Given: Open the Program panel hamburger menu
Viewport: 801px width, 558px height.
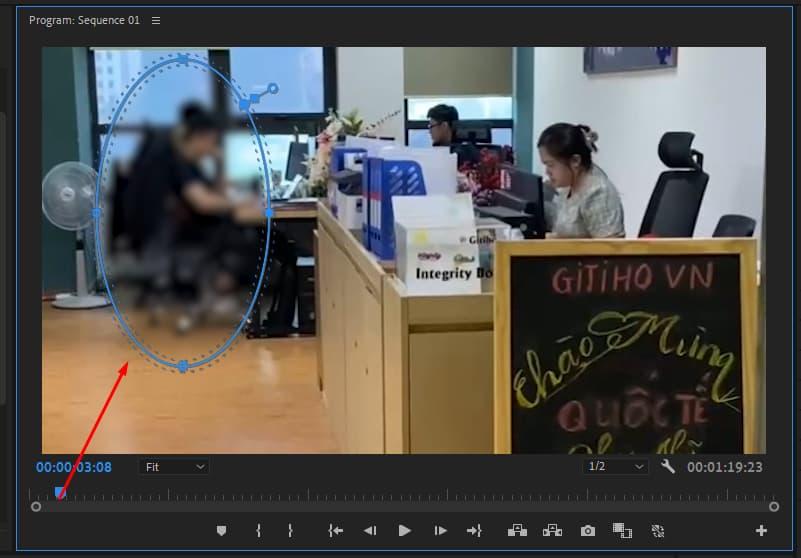Looking at the screenshot, I should (x=156, y=20).
